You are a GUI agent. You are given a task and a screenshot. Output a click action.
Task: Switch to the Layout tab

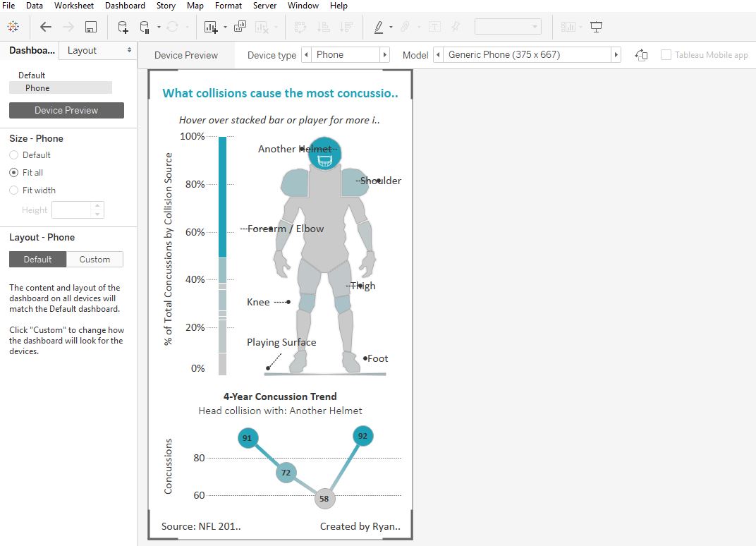(x=82, y=50)
